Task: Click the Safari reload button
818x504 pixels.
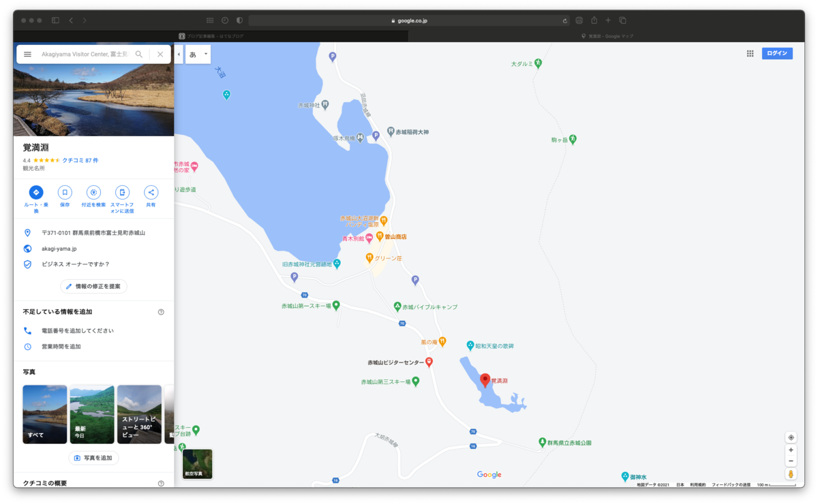Action: 565,20
